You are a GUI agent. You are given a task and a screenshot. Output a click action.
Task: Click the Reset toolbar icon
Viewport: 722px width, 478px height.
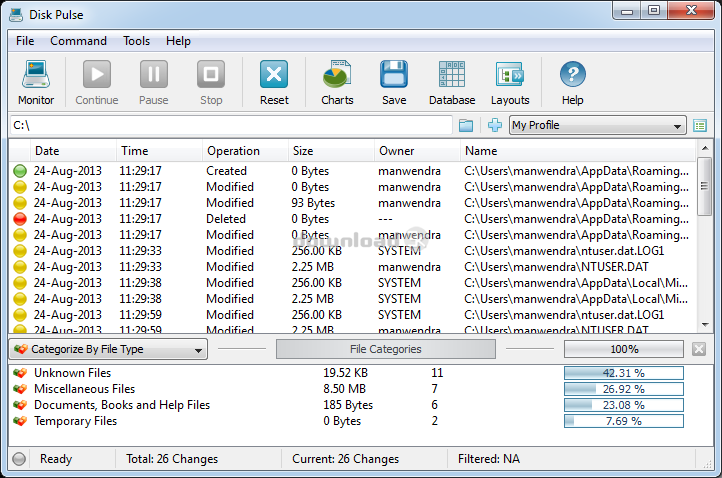point(274,74)
